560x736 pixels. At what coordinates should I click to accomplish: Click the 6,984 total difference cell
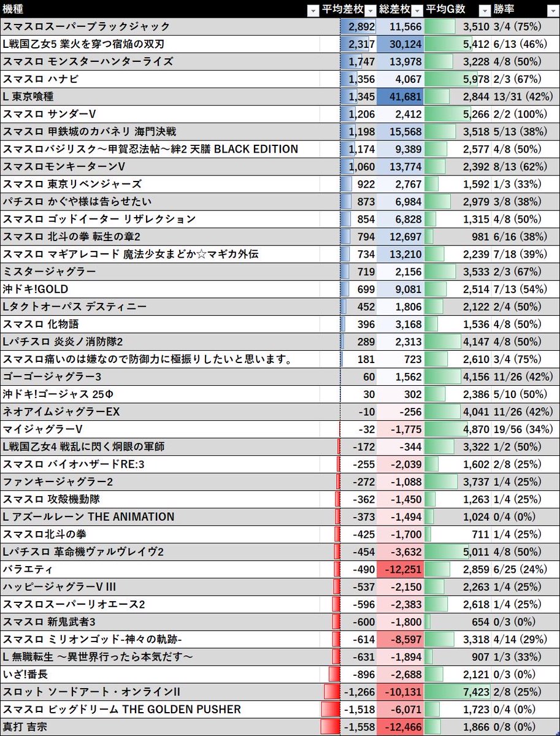[399, 202]
